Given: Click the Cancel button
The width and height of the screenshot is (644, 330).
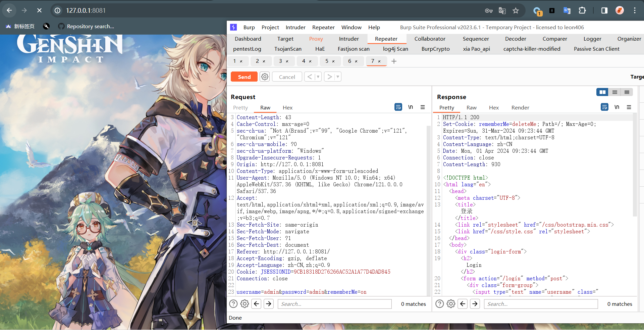Looking at the screenshot, I should (x=287, y=77).
